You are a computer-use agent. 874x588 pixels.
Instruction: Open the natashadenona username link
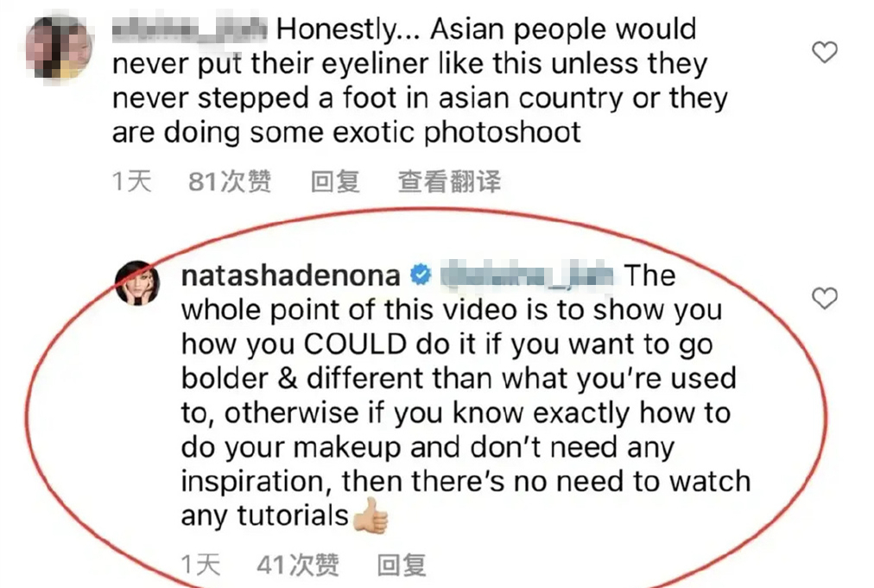[291, 276]
